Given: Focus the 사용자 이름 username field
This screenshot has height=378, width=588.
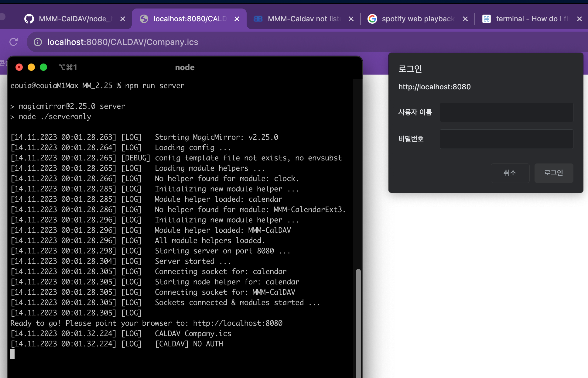Looking at the screenshot, I should [506, 112].
